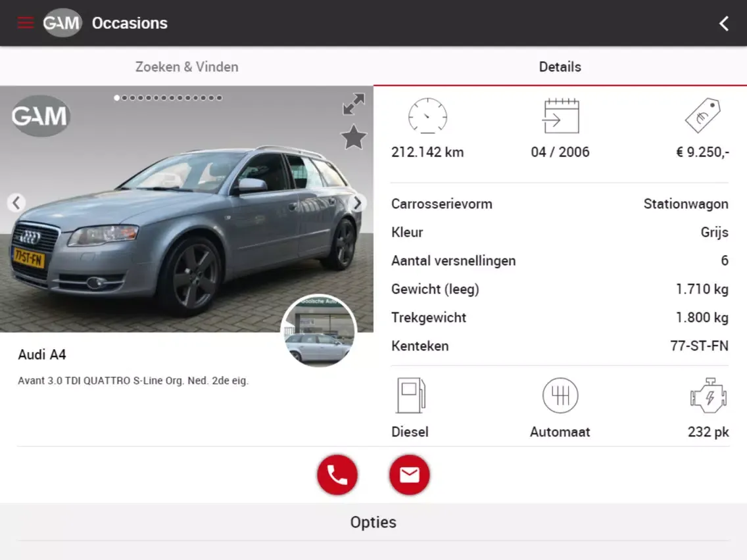This screenshot has width=747, height=560.
Task: Click the Opties section header
Action: pos(373,523)
